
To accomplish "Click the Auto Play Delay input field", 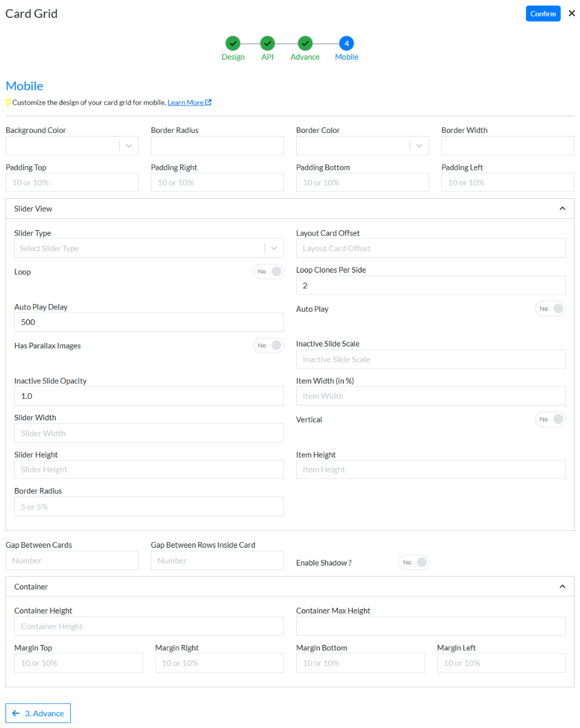I will 148,322.
